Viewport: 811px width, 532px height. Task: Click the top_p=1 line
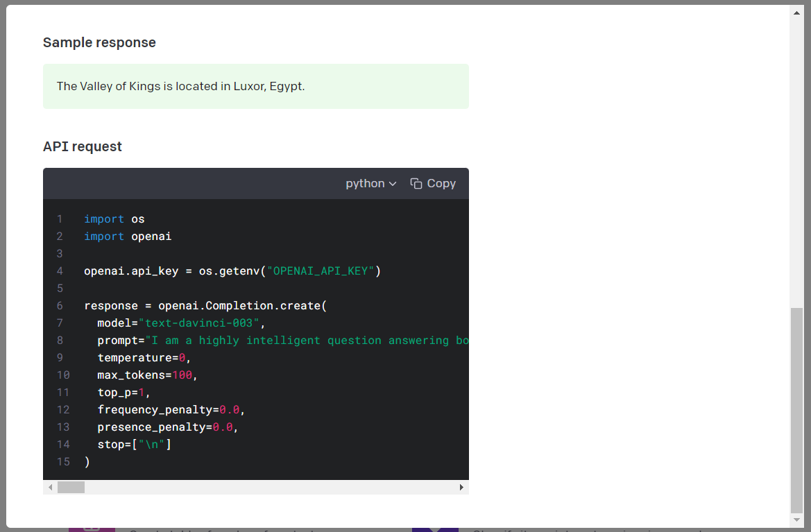123,393
